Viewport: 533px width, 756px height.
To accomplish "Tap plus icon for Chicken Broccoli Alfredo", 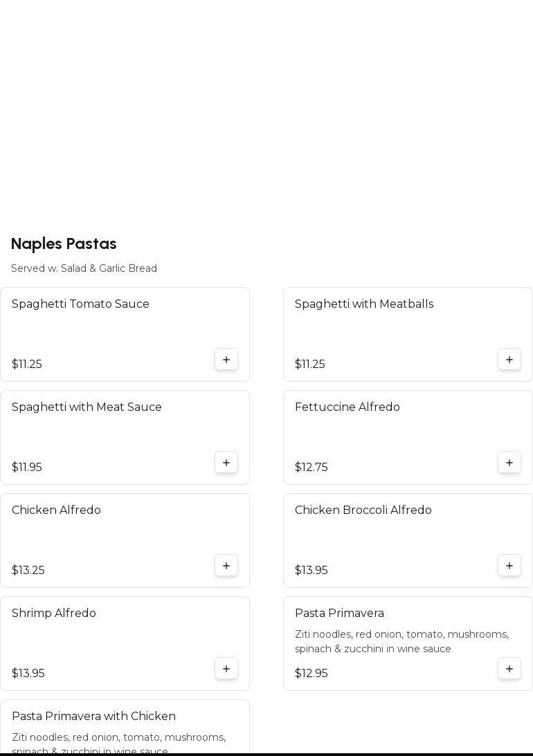I will click(x=509, y=566).
